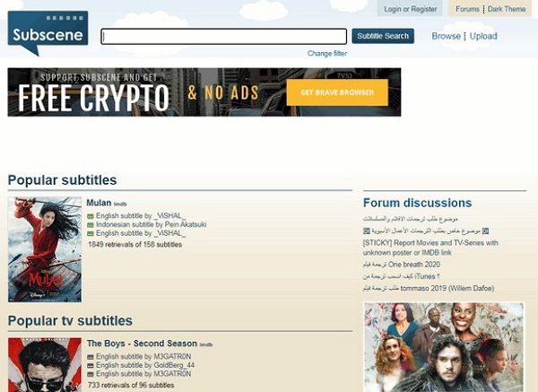Open the Forum discussions heading
Viewport: 538px width, 392px height.
click(418, 203)
